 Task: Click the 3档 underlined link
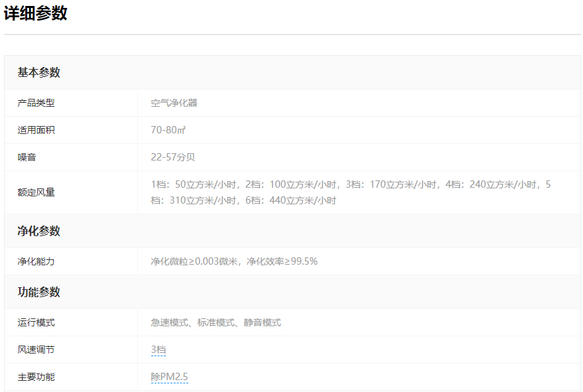[x=158, y=350]
